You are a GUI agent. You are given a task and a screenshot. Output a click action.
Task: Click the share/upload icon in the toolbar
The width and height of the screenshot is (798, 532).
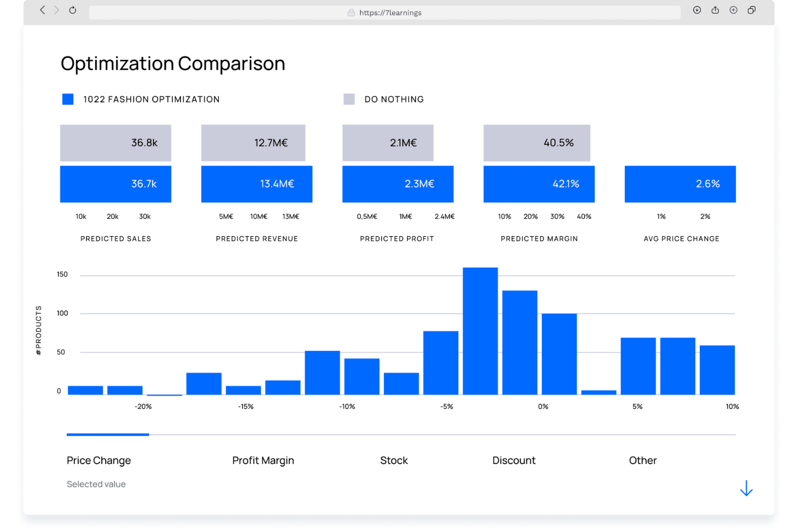click(x=715, y=10)
